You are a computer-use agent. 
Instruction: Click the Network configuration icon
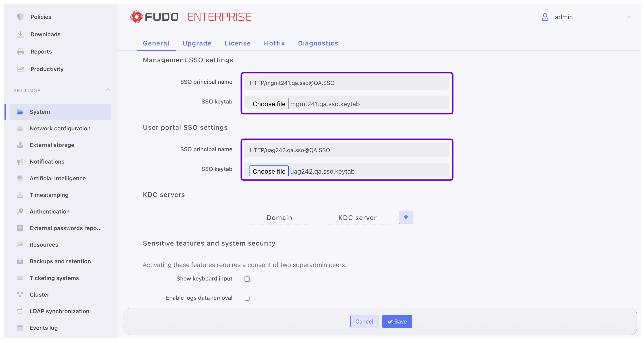pyautogui.click(x=20, y=129)
